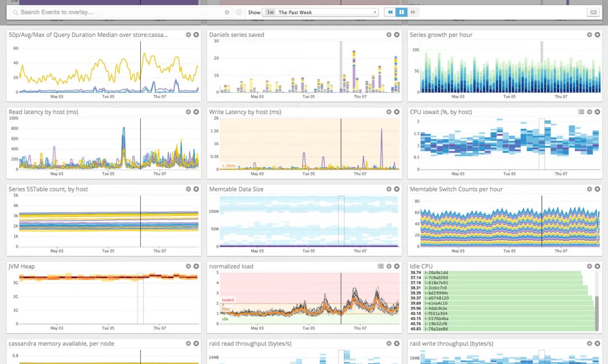
Task: Click the '> 20ms' marker in Write Latency
Action: (229, 166)
